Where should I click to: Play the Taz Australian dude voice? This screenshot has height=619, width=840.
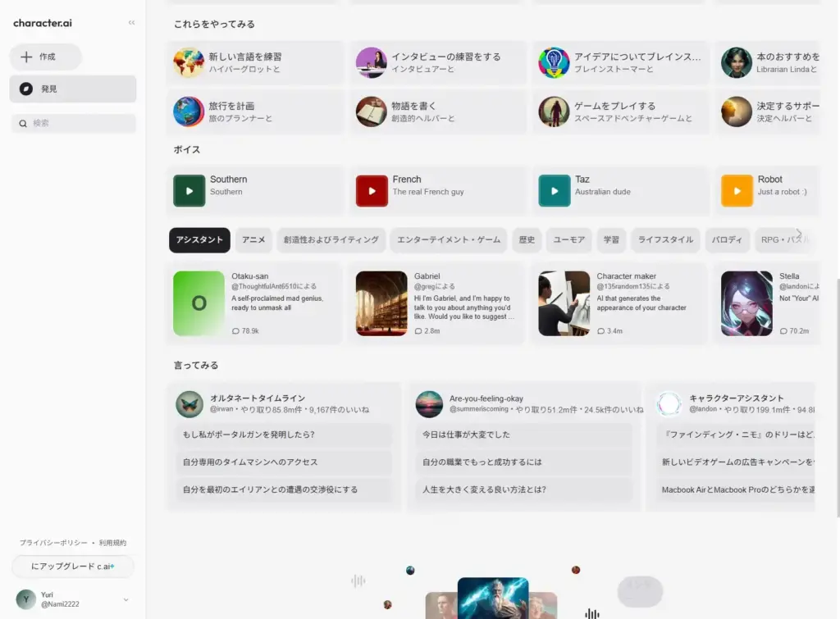(x=555, y=190)
